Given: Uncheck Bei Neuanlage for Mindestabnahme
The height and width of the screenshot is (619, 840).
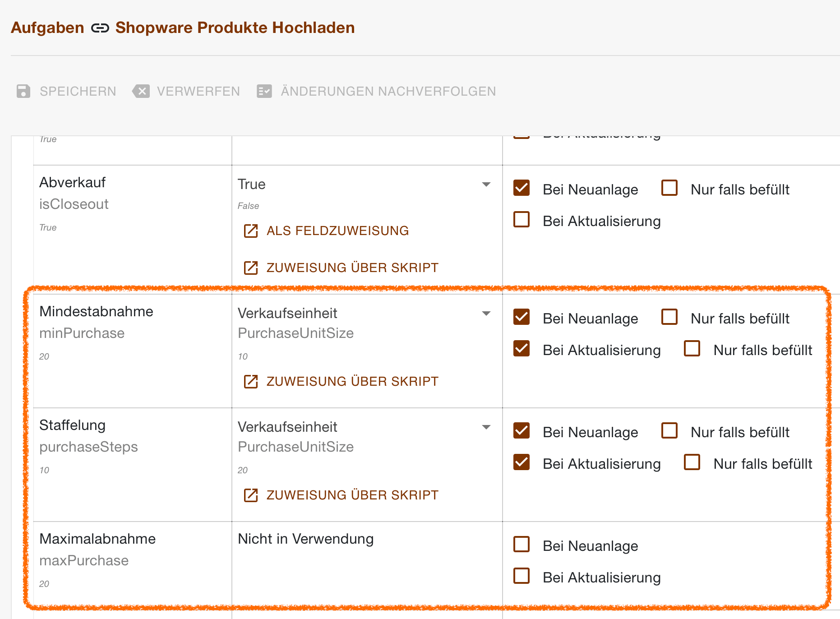Looking at the screenshot, I should tap(522, 317).
